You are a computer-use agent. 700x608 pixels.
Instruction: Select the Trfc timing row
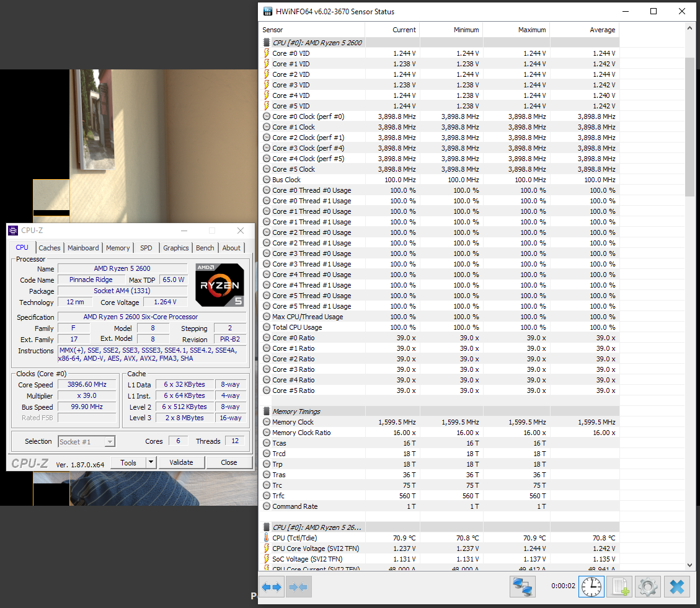[x=440, y=495]
